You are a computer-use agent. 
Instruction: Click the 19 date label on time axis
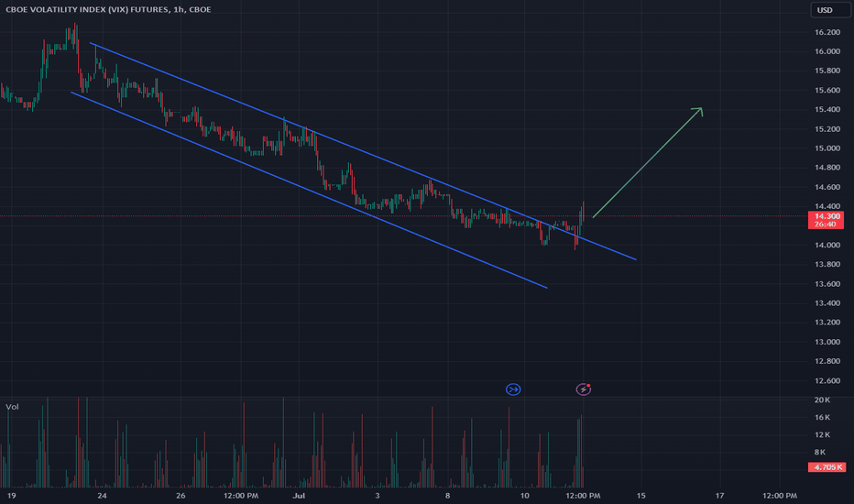coord(11,495)
